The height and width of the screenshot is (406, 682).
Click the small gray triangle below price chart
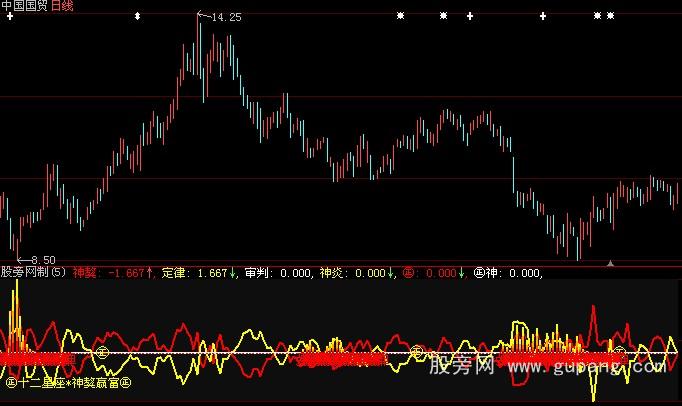click(610, 263)
